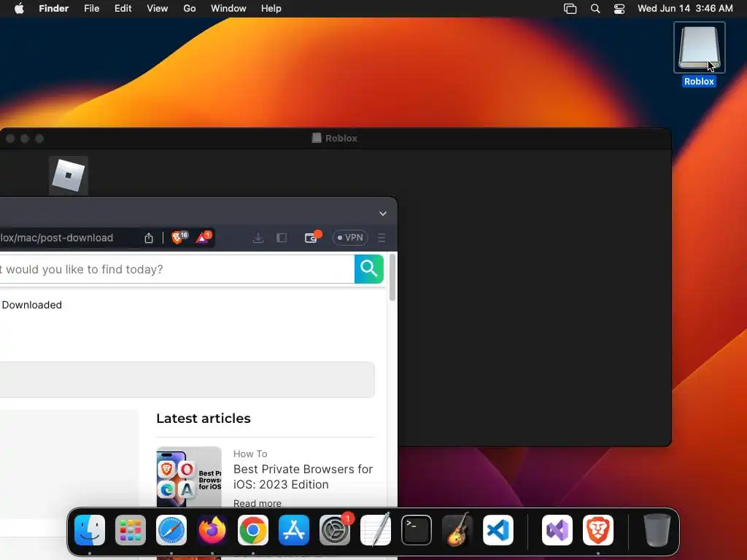Open the Edit menu
The height and width of the screenshot is (560, 747).
123,9
